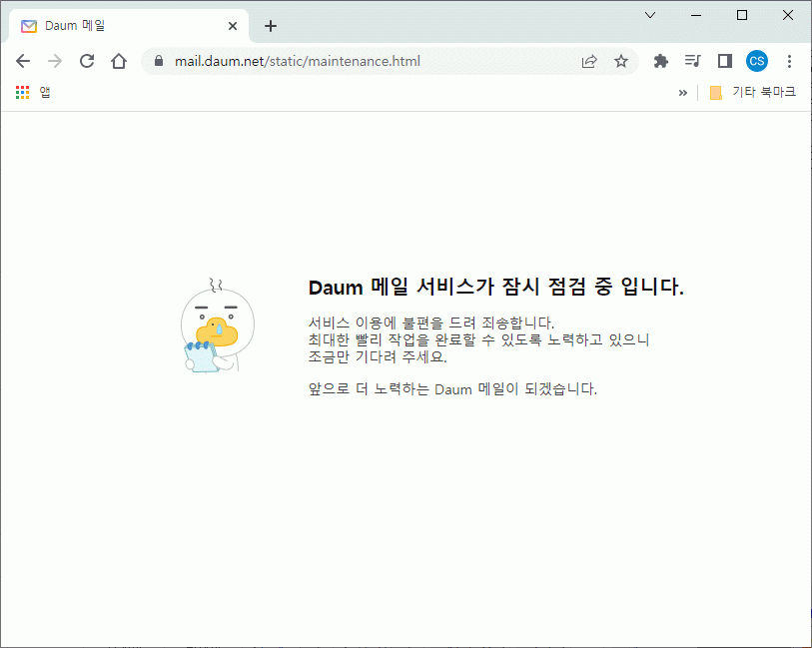The image size is (812, 648).
Task: Click the sweating duck character illustration
Action: pyautogui.click(x=217, y=325)
